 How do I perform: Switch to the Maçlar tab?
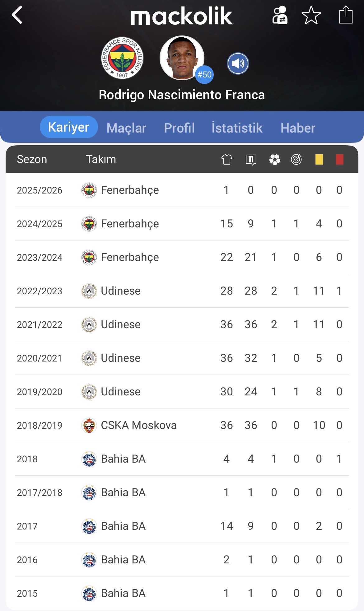126,128
